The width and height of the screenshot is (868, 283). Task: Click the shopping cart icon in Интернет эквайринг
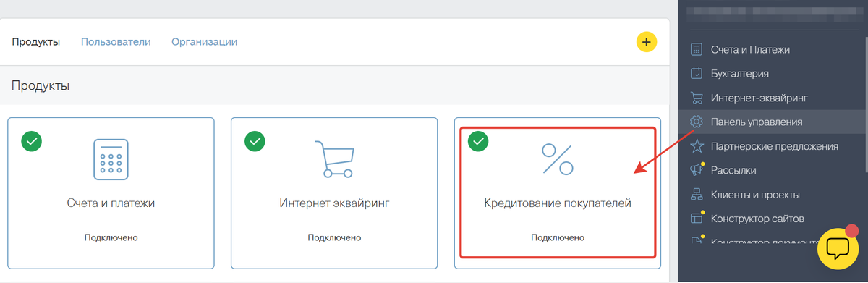334,159
